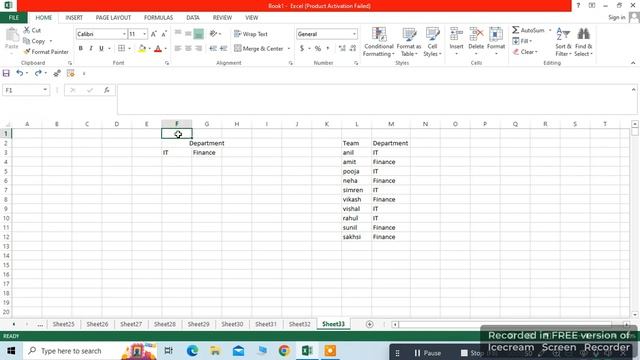Apply percent style

pyautogui.click(x=318, y=49)
